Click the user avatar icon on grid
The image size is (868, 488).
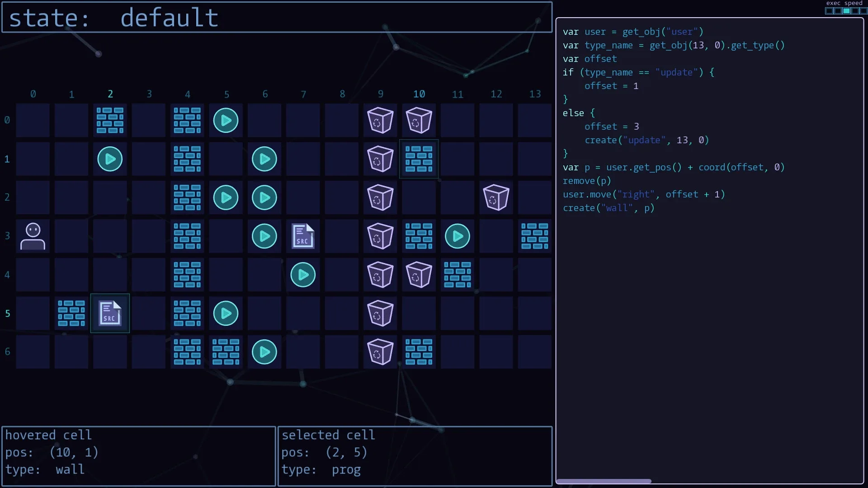click(33, 236)
